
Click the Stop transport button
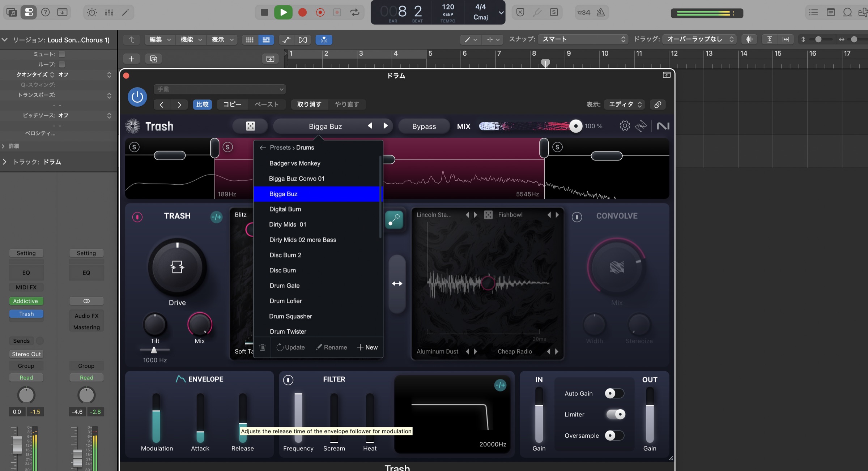point(264,12)
